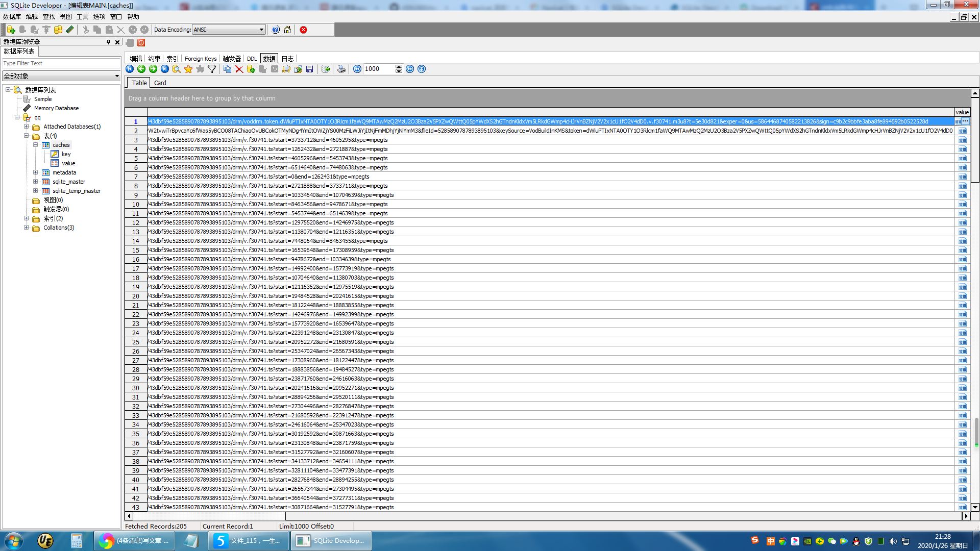
Task: Open the DDL tab
Action: [252, 59]
